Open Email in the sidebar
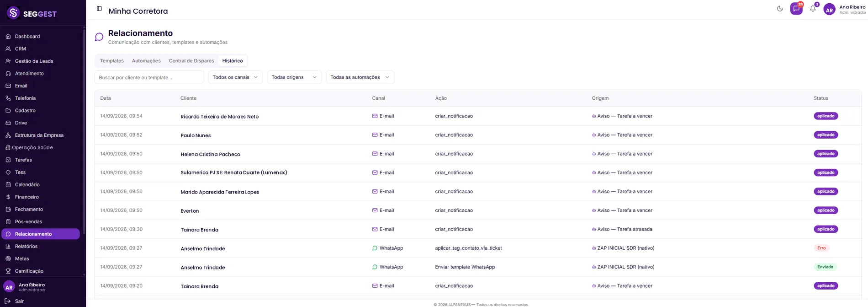The height and width of the screenshot is (307, 868). (x=21, y=86)
